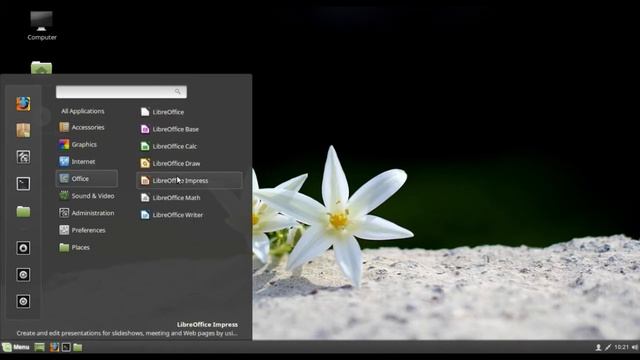The height and width of the screenshot is (360, 640).
Task: Click the Menu button on the panel
Action: point(16,347)
